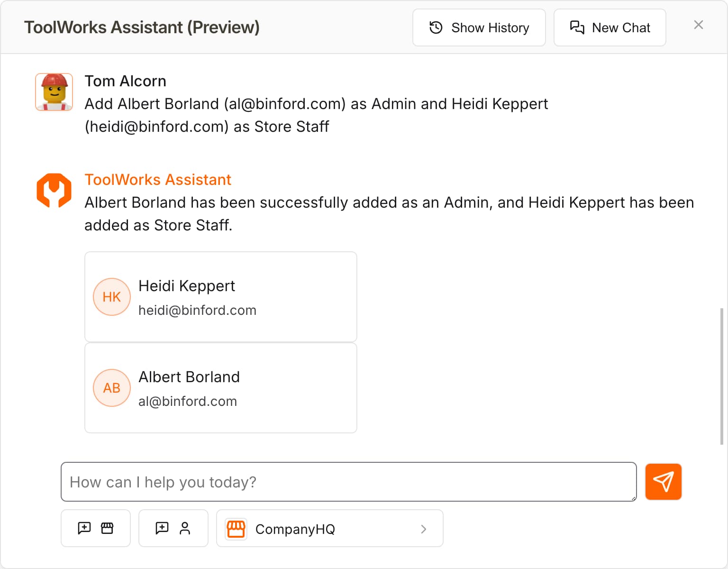The image size is (728, 569).
Task: Click the ToolWorks Assistant name link
Action: point(158,179)
